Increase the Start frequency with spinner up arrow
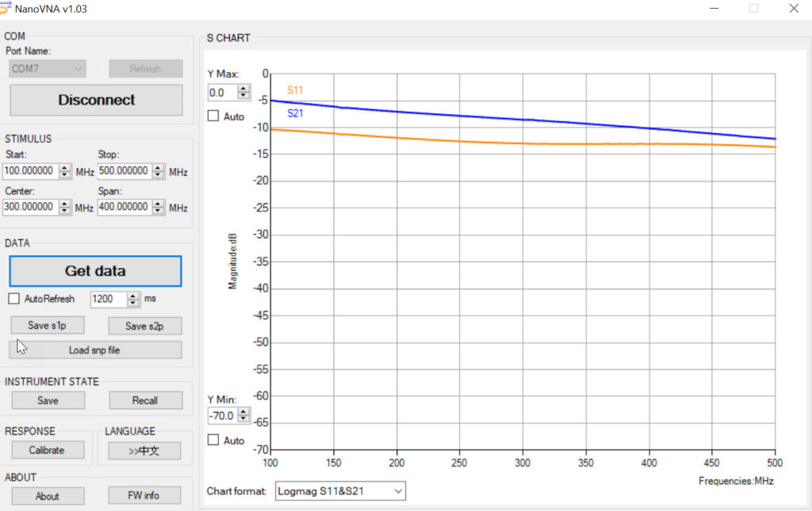 pos(65,167)
